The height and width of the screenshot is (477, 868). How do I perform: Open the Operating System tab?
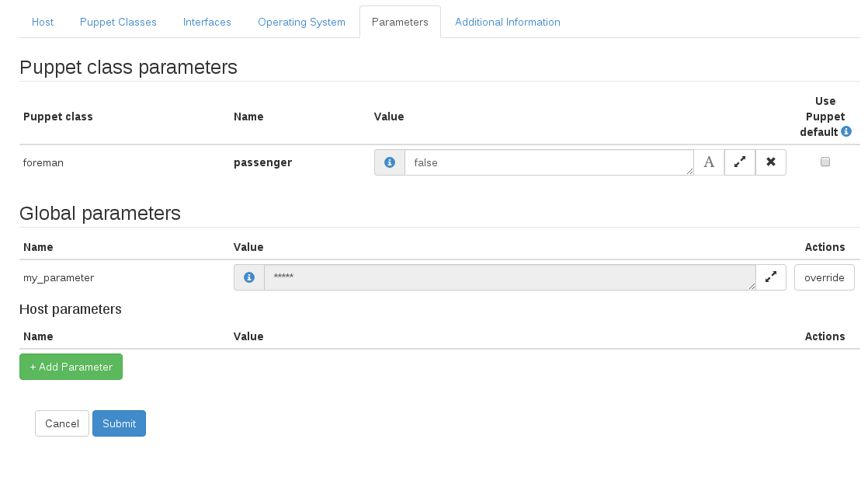click(x=302, y=23)
